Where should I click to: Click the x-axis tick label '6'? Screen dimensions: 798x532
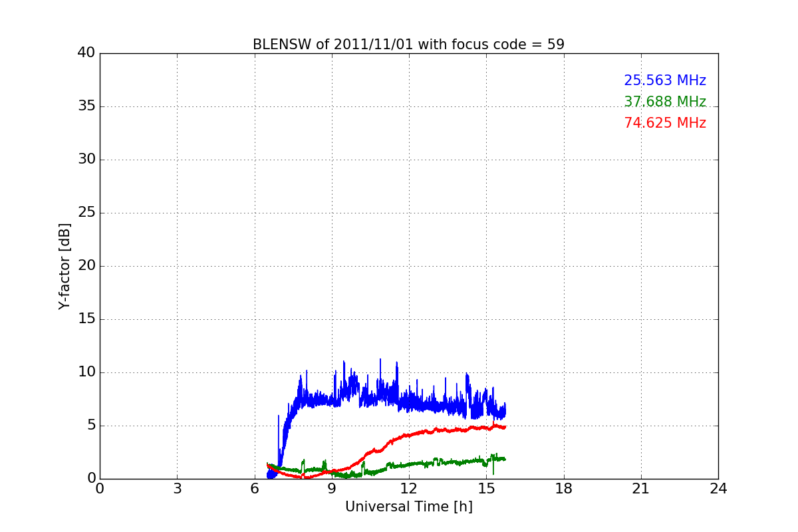255,489
